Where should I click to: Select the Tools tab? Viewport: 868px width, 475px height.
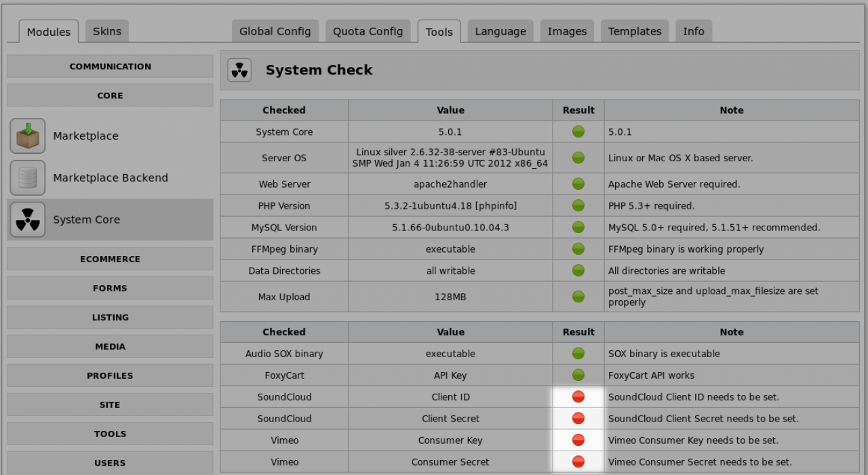pos(439,32)
